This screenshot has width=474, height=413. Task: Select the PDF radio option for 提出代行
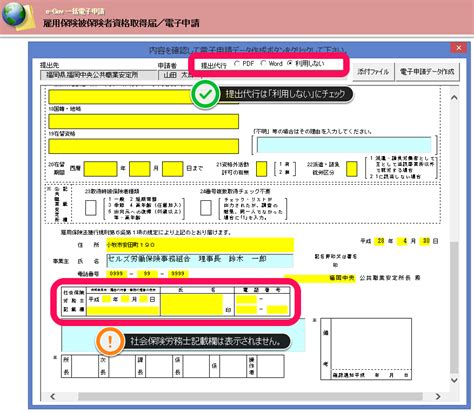coord(237,63)
